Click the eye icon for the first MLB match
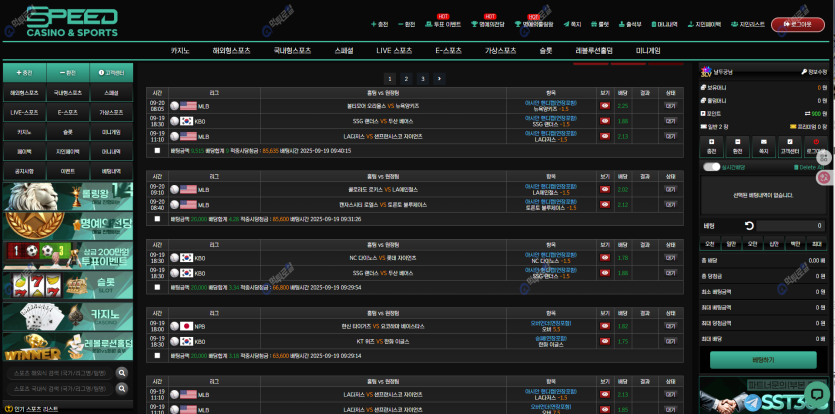This screenshot has height=414, width=835. point(604,105)
